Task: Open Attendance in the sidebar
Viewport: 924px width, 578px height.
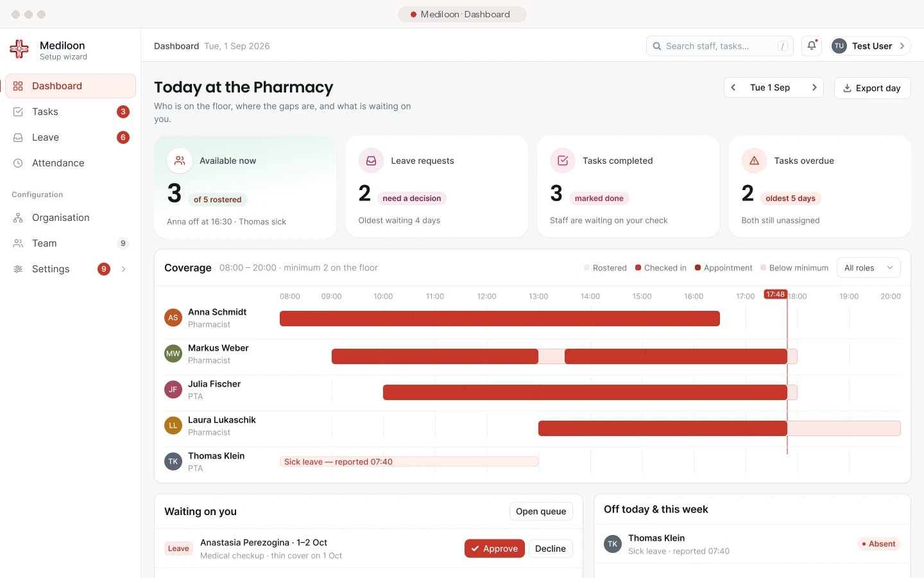Action: pos(71,163)
